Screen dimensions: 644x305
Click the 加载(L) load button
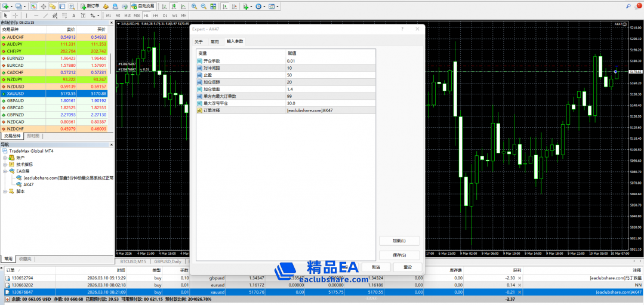tap(399, 241)
